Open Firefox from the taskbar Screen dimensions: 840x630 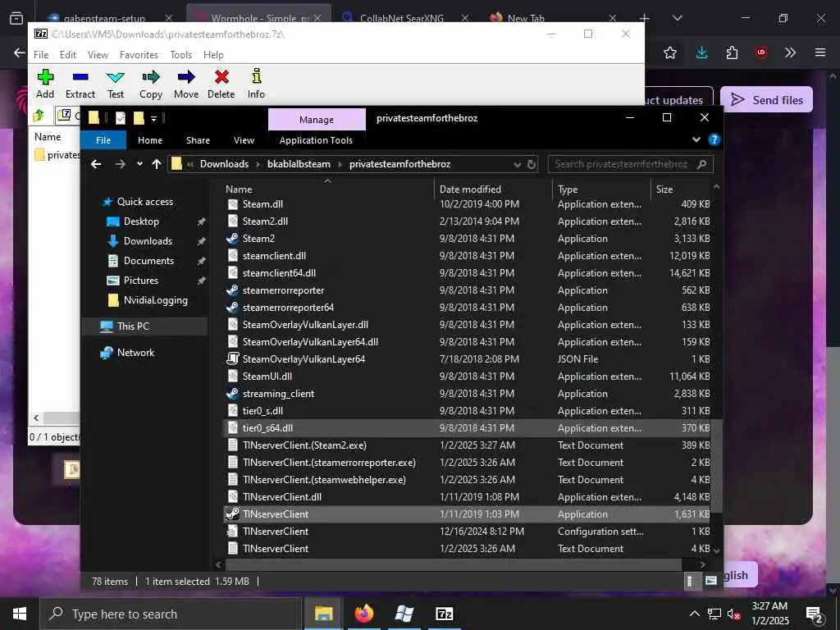point(364,614)
